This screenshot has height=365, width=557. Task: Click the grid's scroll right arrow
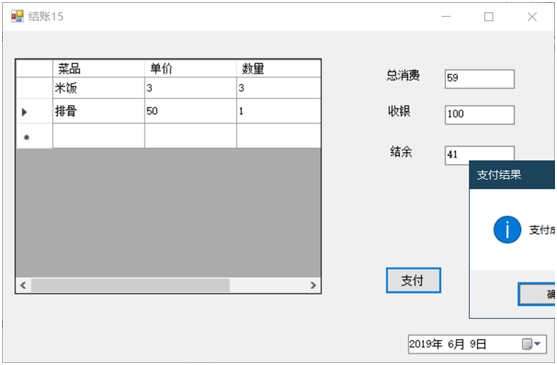click(313, 285)
